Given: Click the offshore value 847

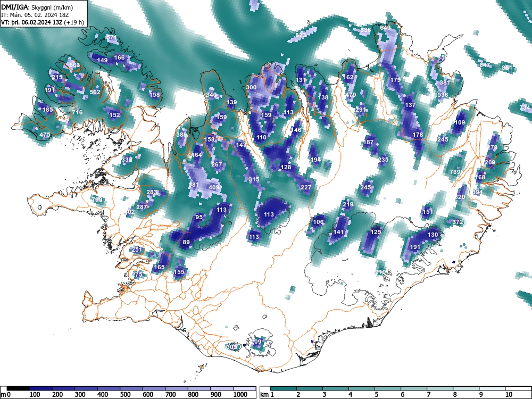Looking at the screenshot, I should pos(485,65).
